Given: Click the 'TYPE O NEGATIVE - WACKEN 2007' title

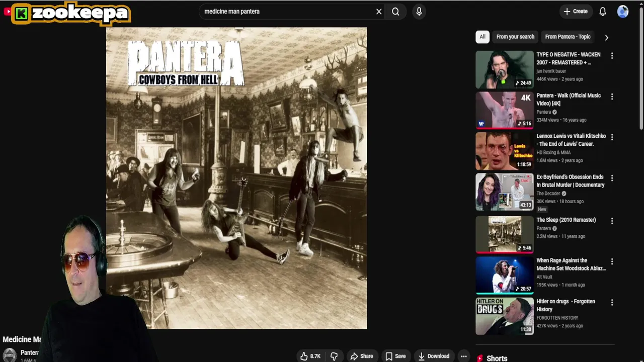Looking at the screenshot, I should tap(568, 58).
